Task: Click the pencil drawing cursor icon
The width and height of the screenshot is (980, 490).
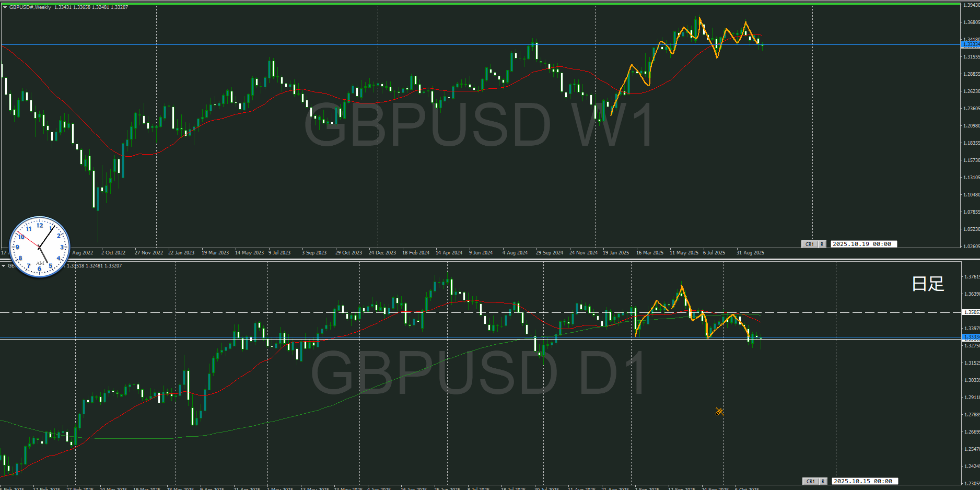Action: [719, 412]
